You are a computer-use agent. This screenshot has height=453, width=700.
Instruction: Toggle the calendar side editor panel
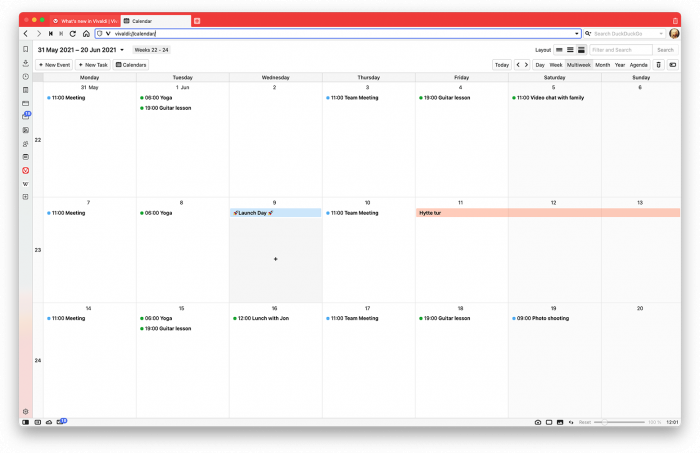[x=673, y=65]
